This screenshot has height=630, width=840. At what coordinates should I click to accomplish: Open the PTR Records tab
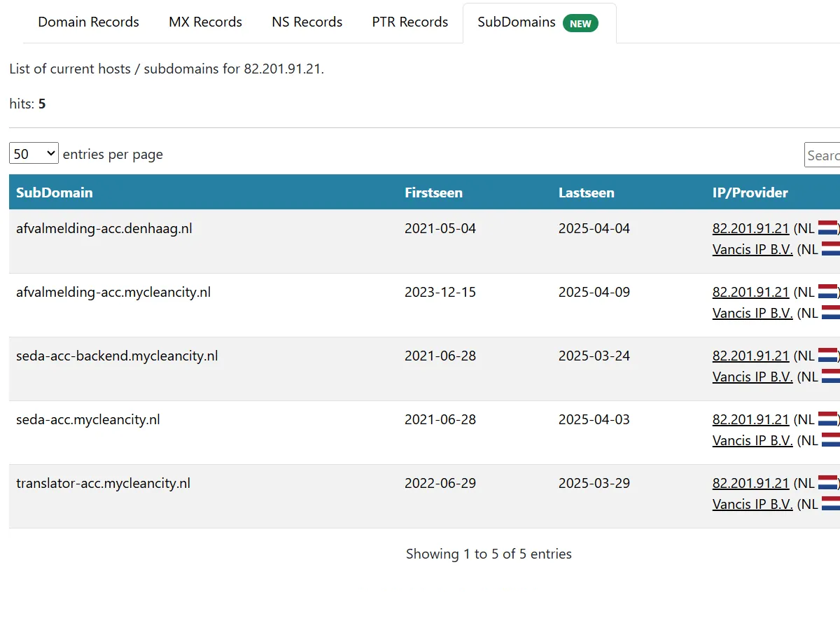tap(409, 22)
